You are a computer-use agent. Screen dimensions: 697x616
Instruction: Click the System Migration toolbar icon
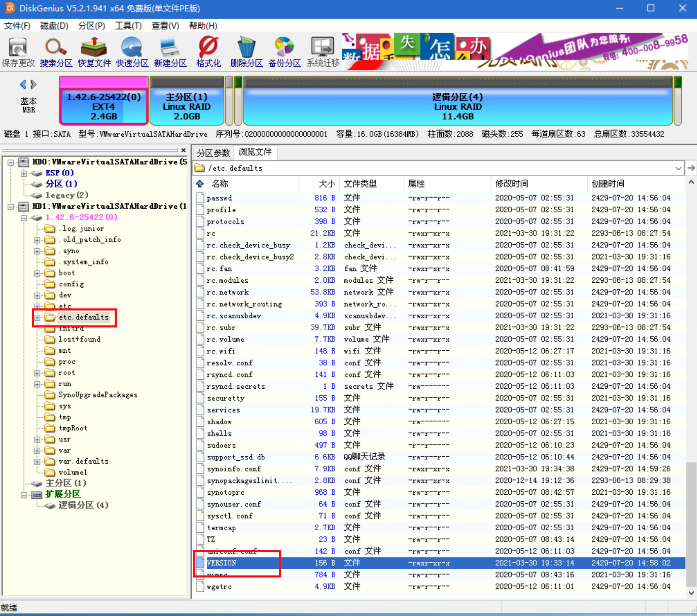322,47
